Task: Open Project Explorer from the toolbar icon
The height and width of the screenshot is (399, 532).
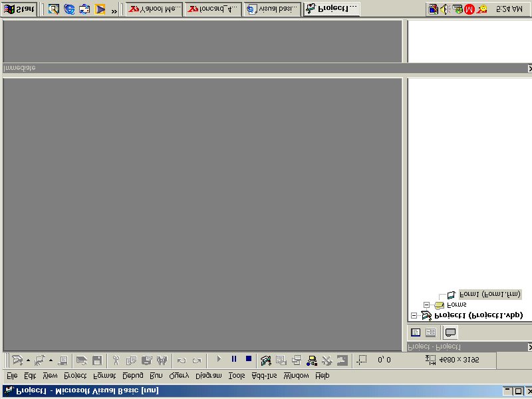Action: 266,360
